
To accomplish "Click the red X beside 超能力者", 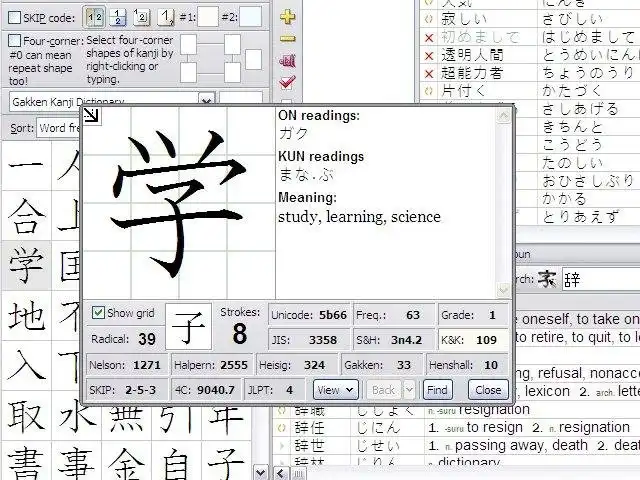I will coord(429,73).
